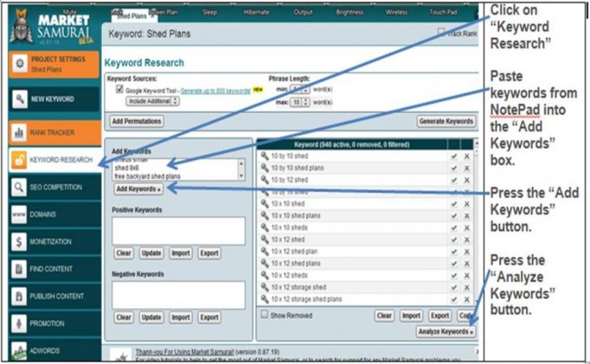
Task: Click Market Samurai logo
Action: [x=51, y=26]
